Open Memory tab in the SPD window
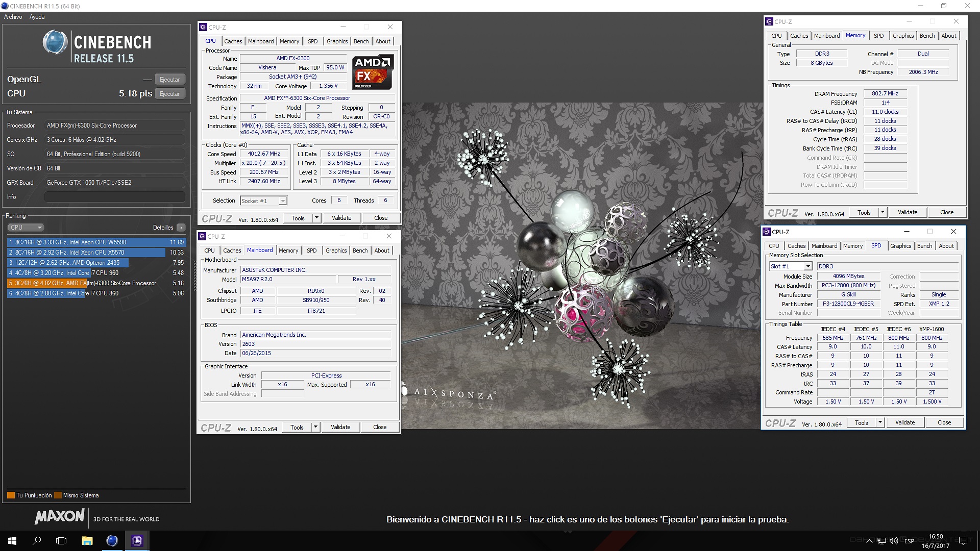 click(x=853, y=246)
